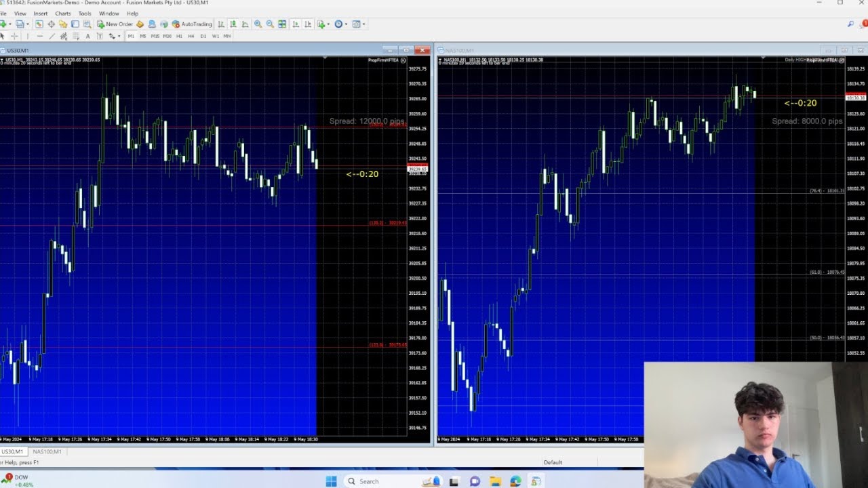The image size is (868, 488).
Task: Open the Tools menu
Action: (x=85, y=14)
